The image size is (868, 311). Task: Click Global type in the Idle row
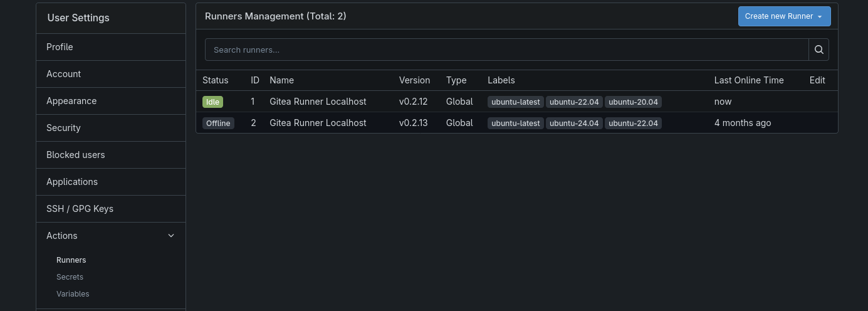click(x=459, y=102)
